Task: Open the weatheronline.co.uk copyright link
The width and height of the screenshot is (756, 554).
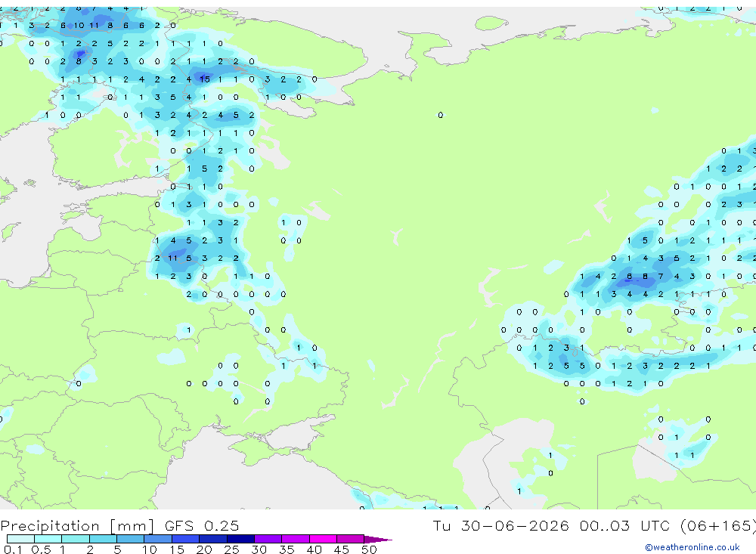Action: pyautogui.click(x=692, y=547)
